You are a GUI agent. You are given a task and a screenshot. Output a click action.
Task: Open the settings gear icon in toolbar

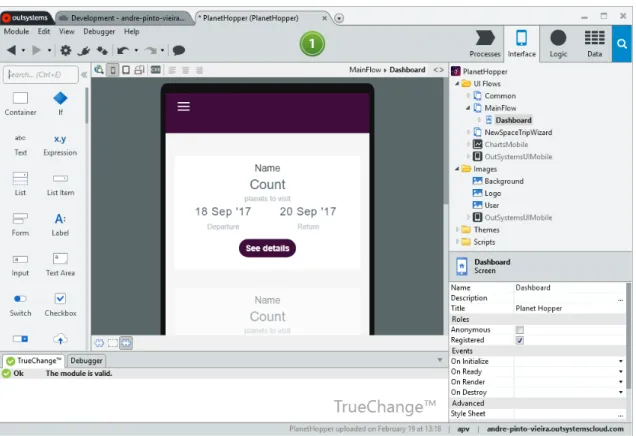point(66,50)
